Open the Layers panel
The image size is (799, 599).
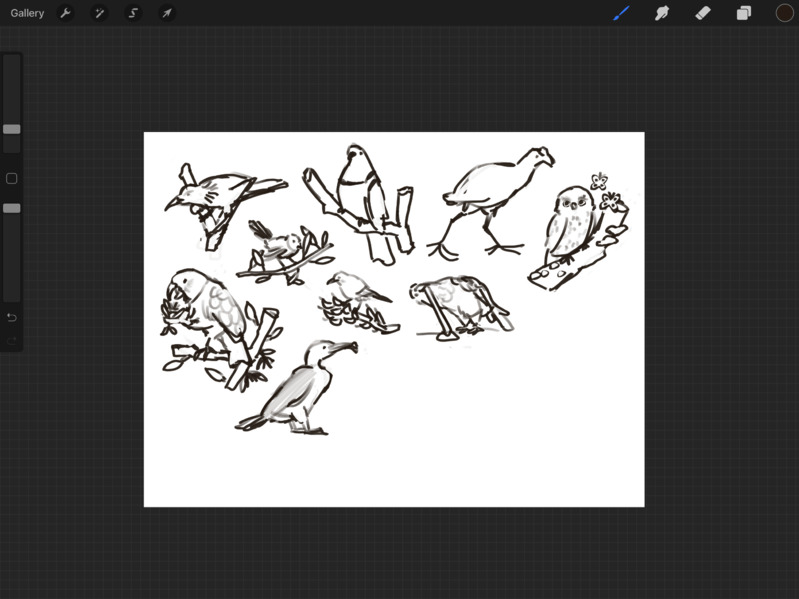point(743,13)
